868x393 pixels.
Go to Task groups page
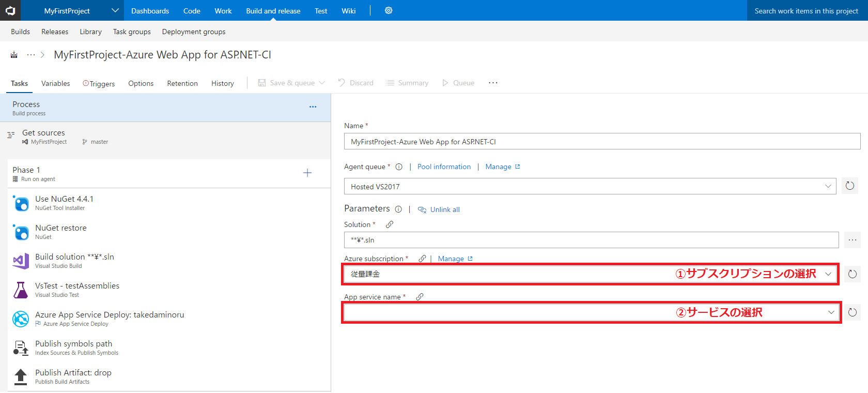(132, 32)
